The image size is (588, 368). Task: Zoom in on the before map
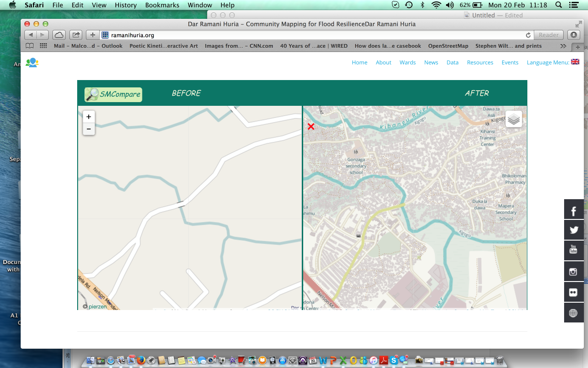tap(89, 117)
